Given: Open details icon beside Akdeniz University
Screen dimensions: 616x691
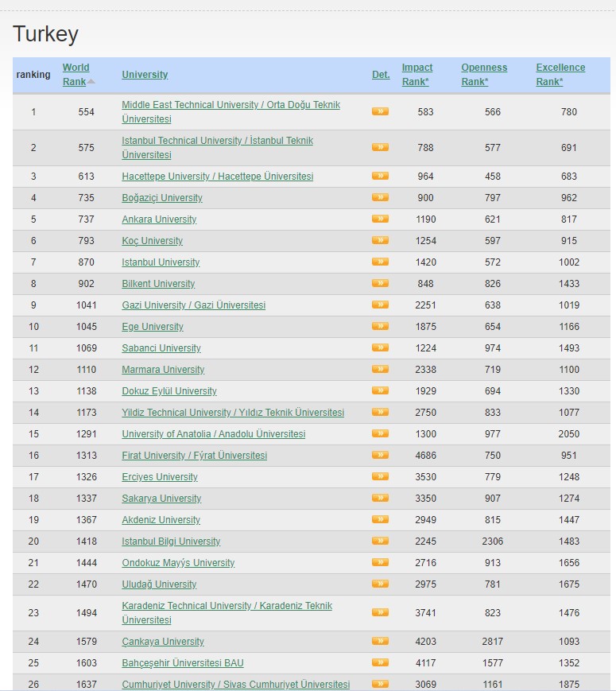Looking at the screenshot, I should click(380, 519).
